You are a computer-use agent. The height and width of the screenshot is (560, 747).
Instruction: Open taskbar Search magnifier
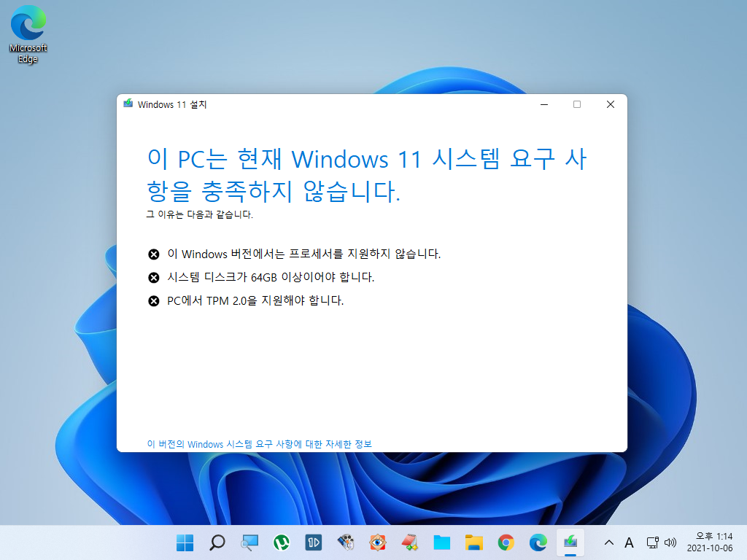click(x=217, y=542)
